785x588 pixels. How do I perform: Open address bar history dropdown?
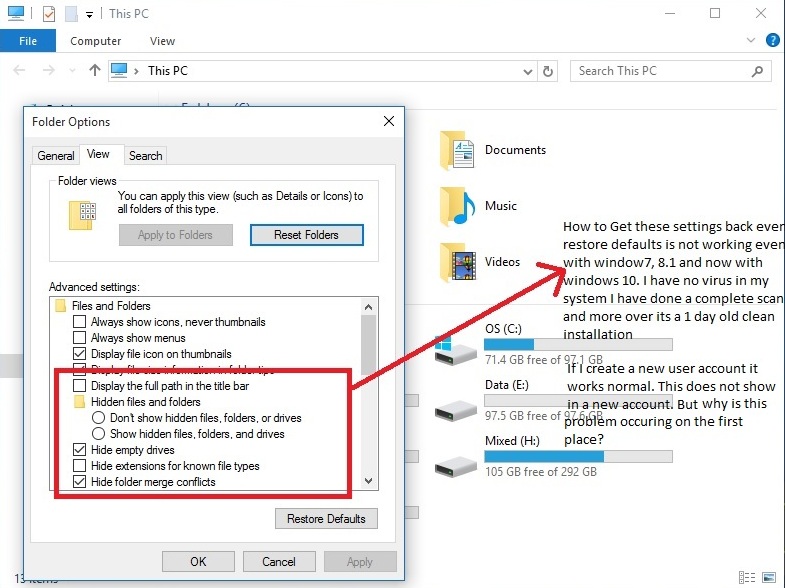pos(528,72)
